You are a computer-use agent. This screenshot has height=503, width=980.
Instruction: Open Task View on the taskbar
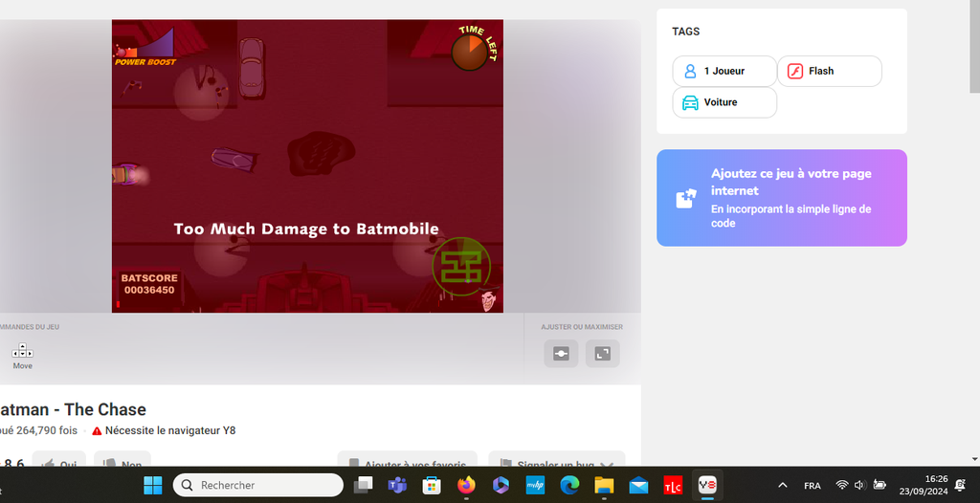pos(363,485)
